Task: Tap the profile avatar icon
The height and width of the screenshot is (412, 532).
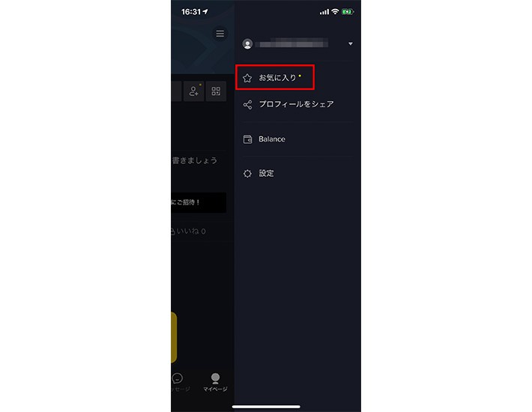Action: (247, 44)
